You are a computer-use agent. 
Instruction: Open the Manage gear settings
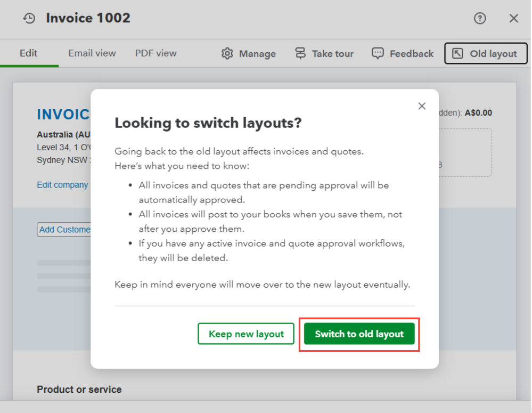click(249, 54)
